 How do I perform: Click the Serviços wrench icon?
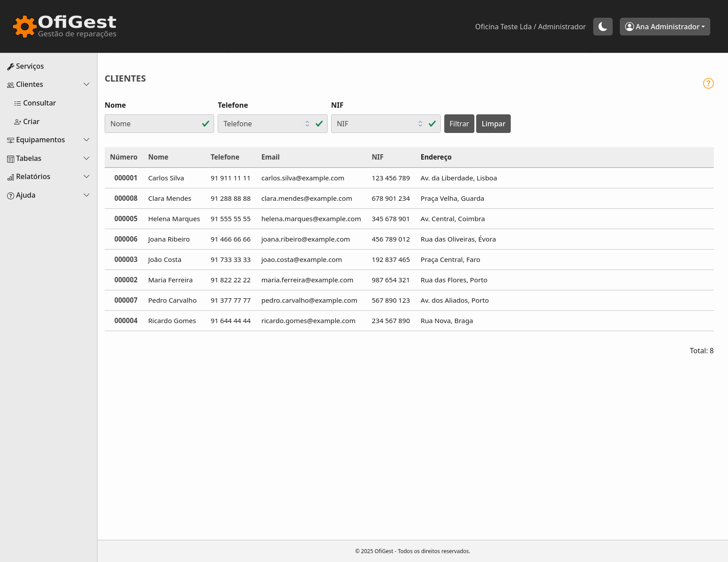(x=11, y=66)
